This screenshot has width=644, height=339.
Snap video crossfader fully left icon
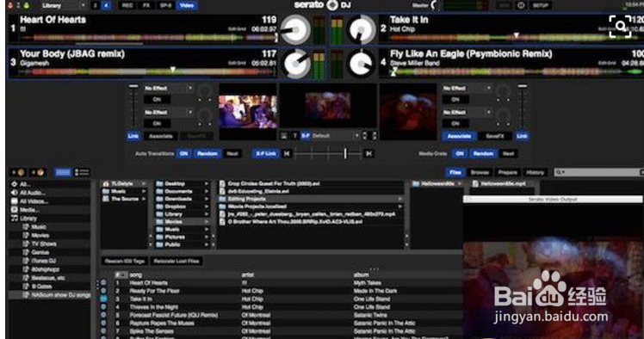(x=287, y=153)
